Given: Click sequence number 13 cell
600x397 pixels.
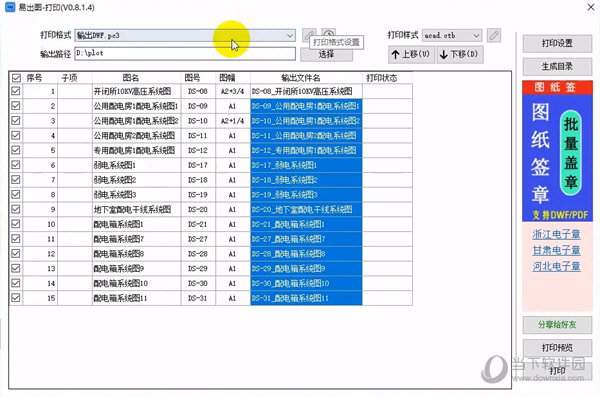Looking at the screenshot, I should [40, 269].
